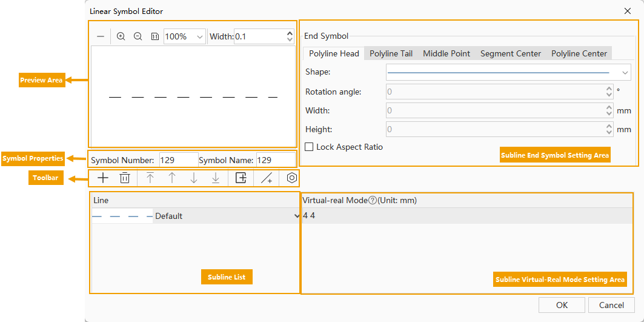Add a new subline with plus icon
This screenshot has height=322, width=644.
[x=103, y=178]
